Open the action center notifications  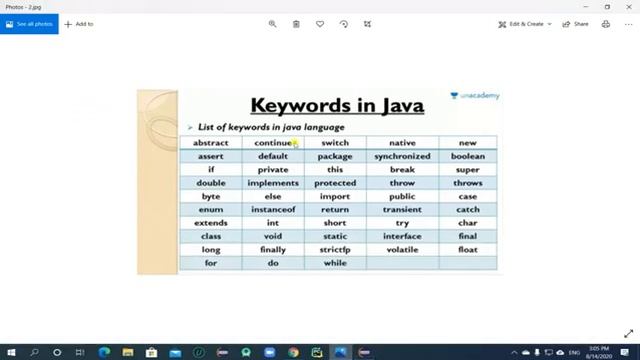pyautogui.click(x=624, y=352)
